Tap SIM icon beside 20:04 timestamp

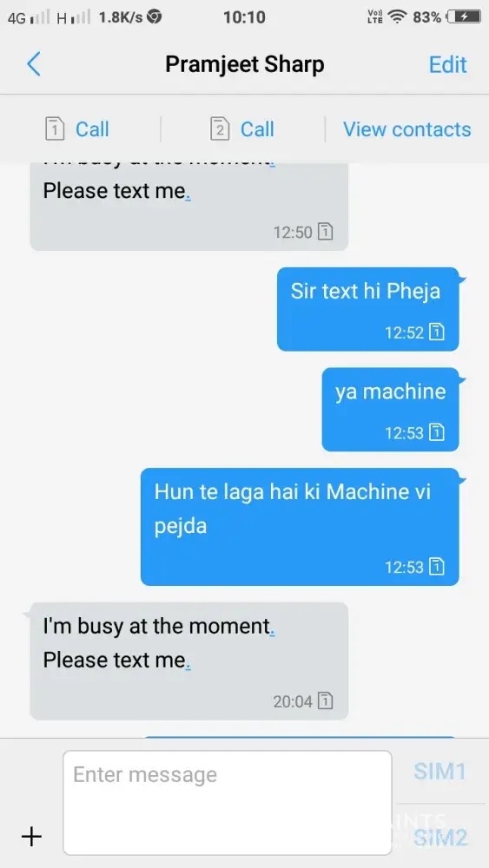point(326,700)
